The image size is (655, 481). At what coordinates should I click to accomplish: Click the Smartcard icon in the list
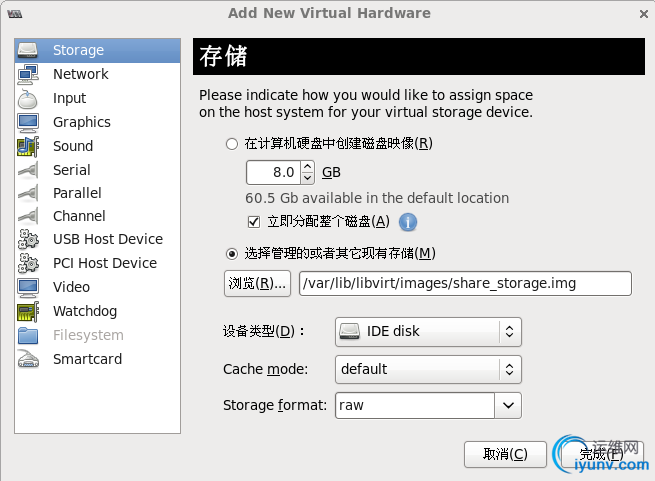click(28, 359)
